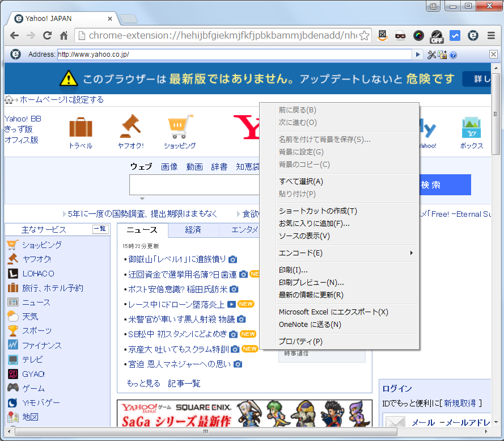This screenshot has height=441, width=504.
Task: Click the OFF extension icon
Action: (x=437, y=36)
